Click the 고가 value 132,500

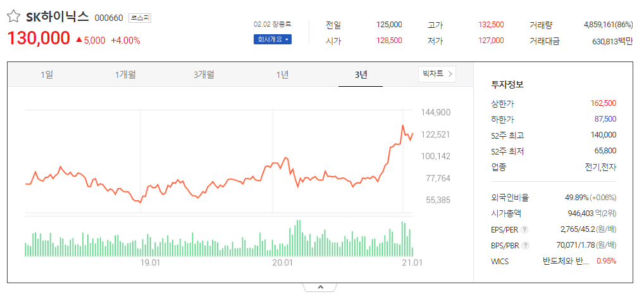(491, 25)
